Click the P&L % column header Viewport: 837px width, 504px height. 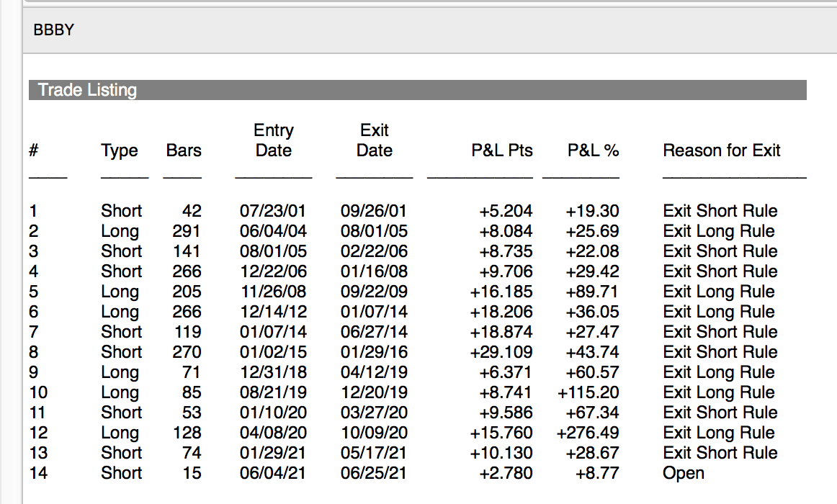(x=593, y=150)
